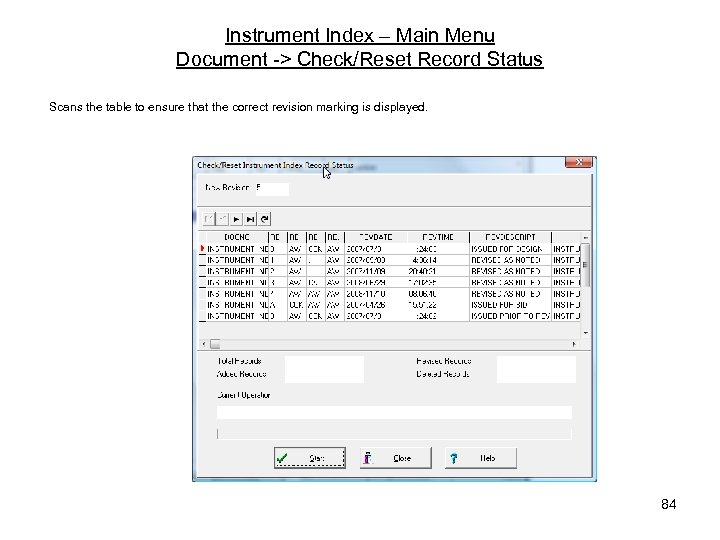Go to previous record navigator button
The width and height of the screenshot is (720, 540).
click(222, 219)
